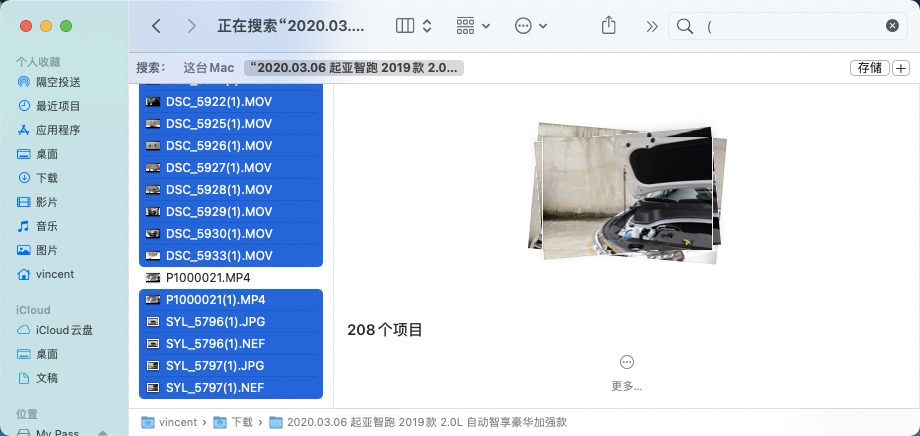Eject the My Pass drive
The height and width of the screenshot is (436, 920).
pyautogui.click(x=103, y=433)
